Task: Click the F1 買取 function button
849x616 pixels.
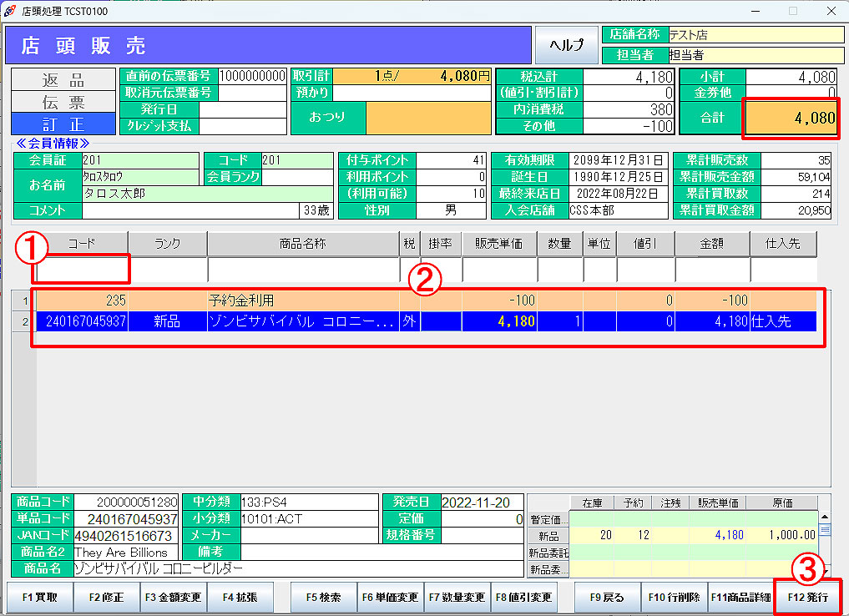Action: click(x=40, y=598)
